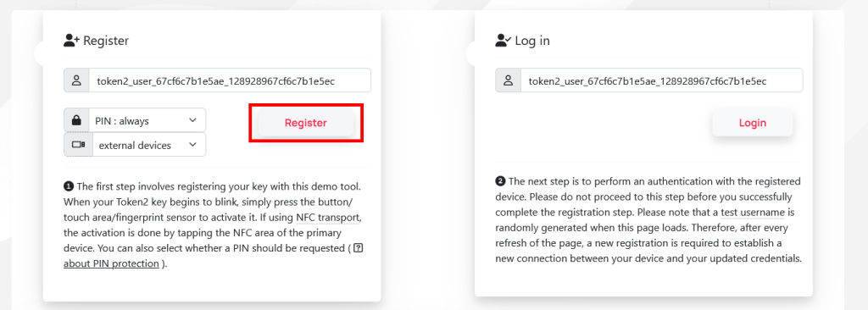Click the step 1 number badge

click(69, 186)
